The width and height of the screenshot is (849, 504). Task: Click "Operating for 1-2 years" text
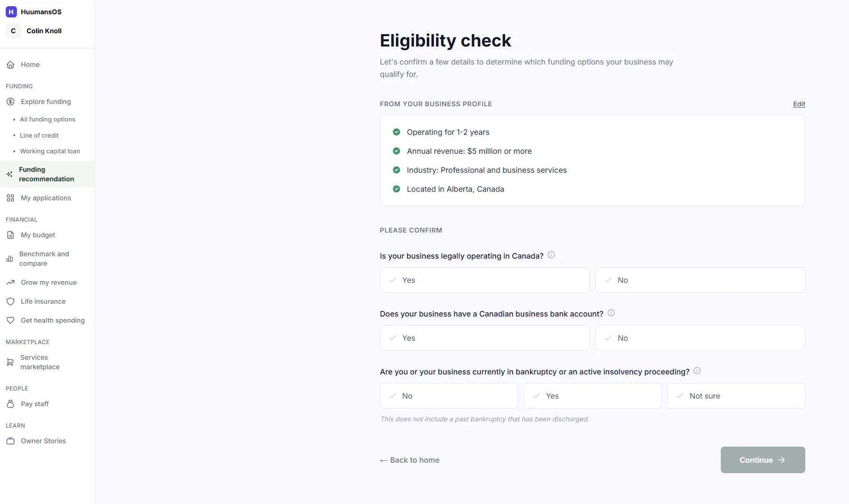[448, 132]
